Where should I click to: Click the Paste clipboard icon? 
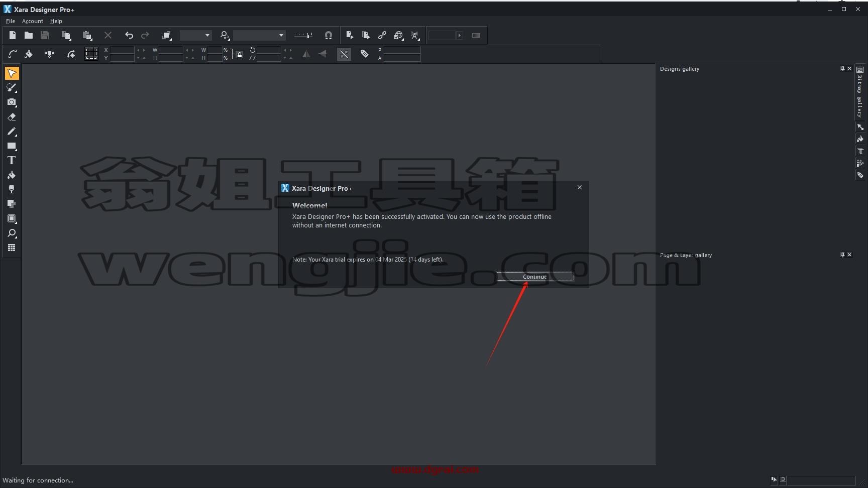[x=87, y=35]
